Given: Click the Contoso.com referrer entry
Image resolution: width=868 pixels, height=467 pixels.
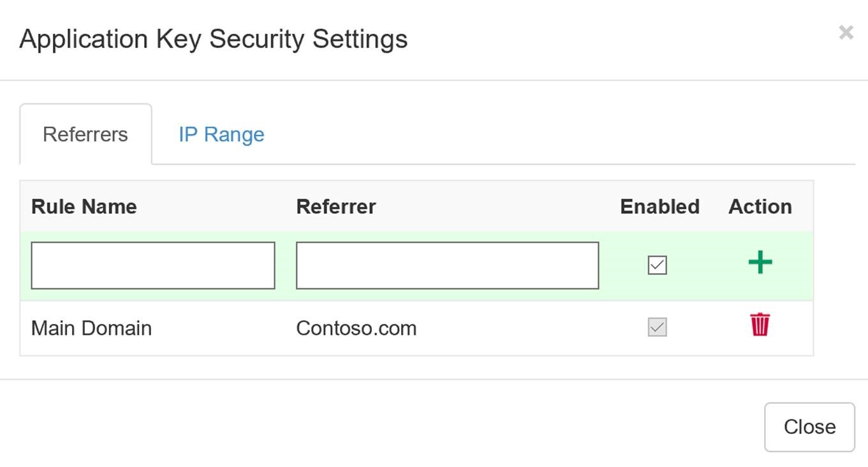Looking at the screenshot, I should (356, 327).
